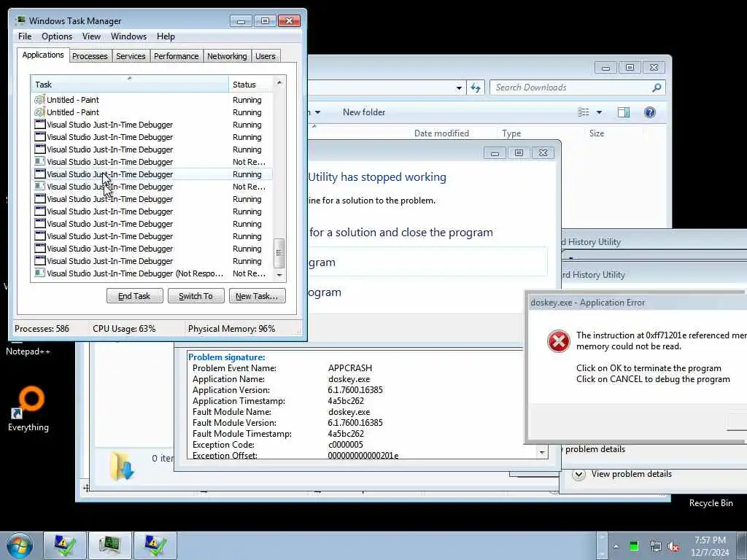
Task: Click the Task Manager title bar icon
Action: coord(20,21)
